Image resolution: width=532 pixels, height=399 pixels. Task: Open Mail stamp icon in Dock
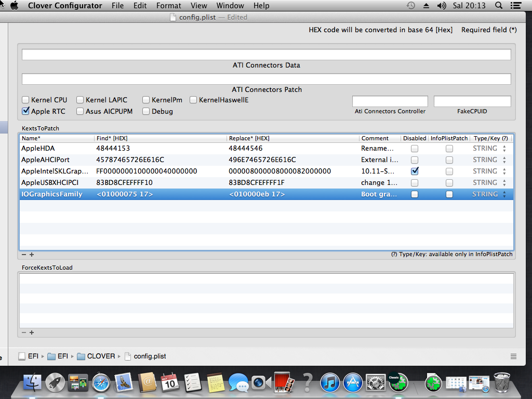124,382
